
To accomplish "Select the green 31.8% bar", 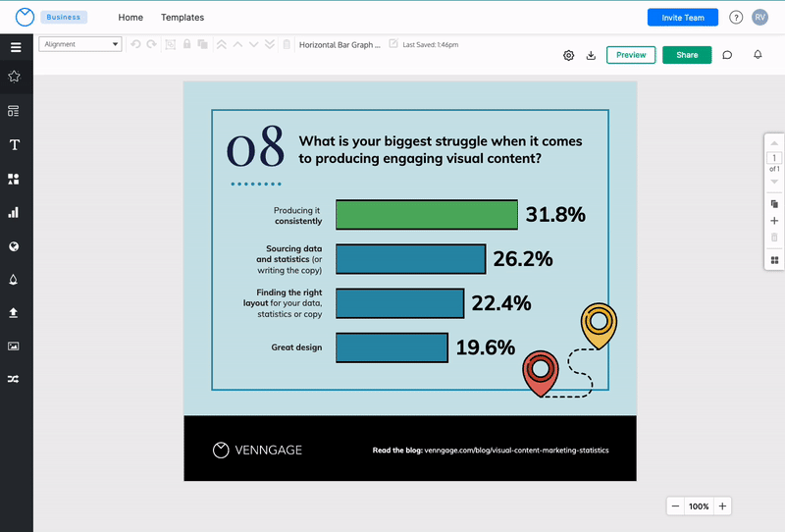I will (x=426, y=215).
